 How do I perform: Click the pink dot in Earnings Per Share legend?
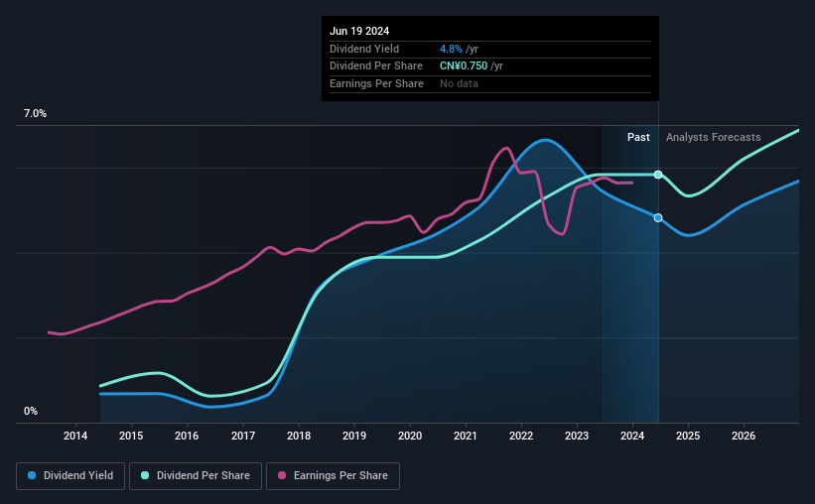pos(282,475)
